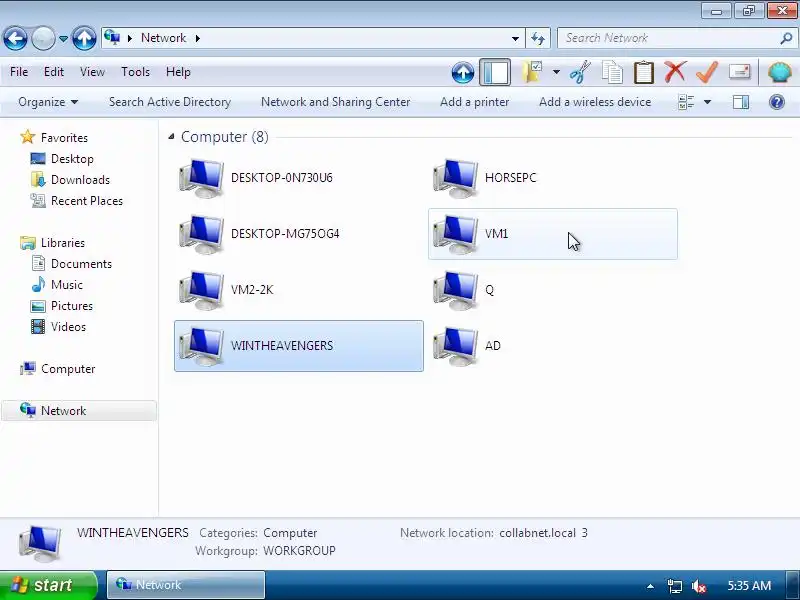
Task: Click the envelope mail icon
Action: pyautogui.click(x=739, y=72)
